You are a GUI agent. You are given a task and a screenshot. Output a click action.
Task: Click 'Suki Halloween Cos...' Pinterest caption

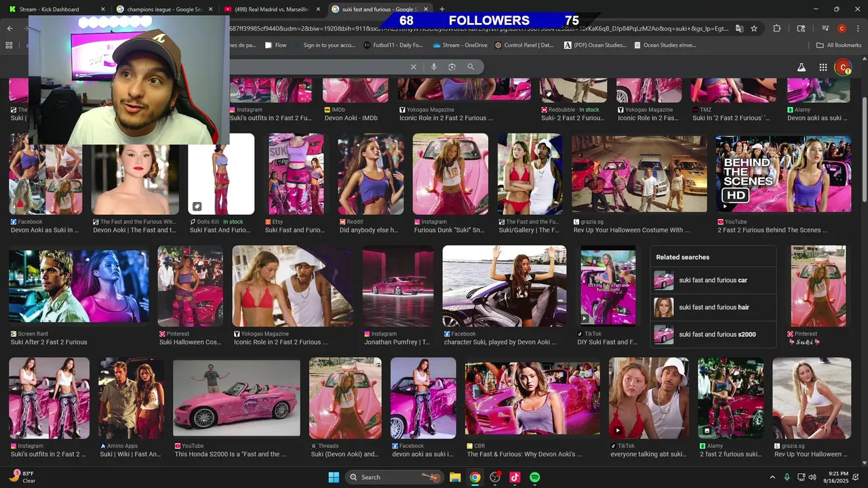point(191,342)
